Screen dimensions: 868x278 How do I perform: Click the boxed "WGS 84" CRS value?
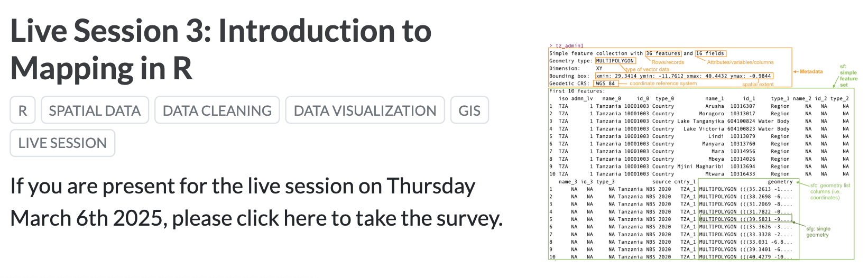pyautogui.click(x=605, y=84)
